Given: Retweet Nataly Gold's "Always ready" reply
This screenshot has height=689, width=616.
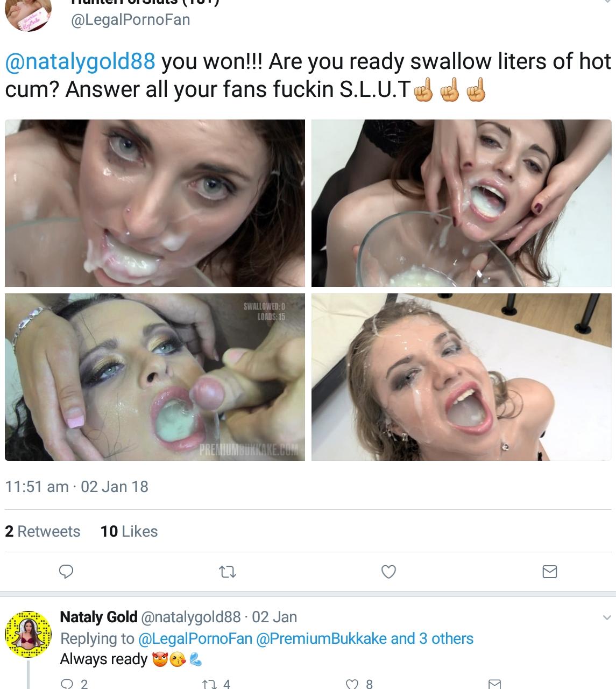Looking at the screenshot, I should [208, 684].
